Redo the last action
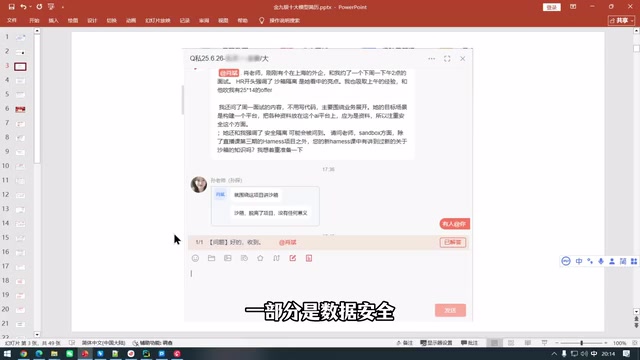Screen dimensions: 640x360 click(x=39, y=7)
